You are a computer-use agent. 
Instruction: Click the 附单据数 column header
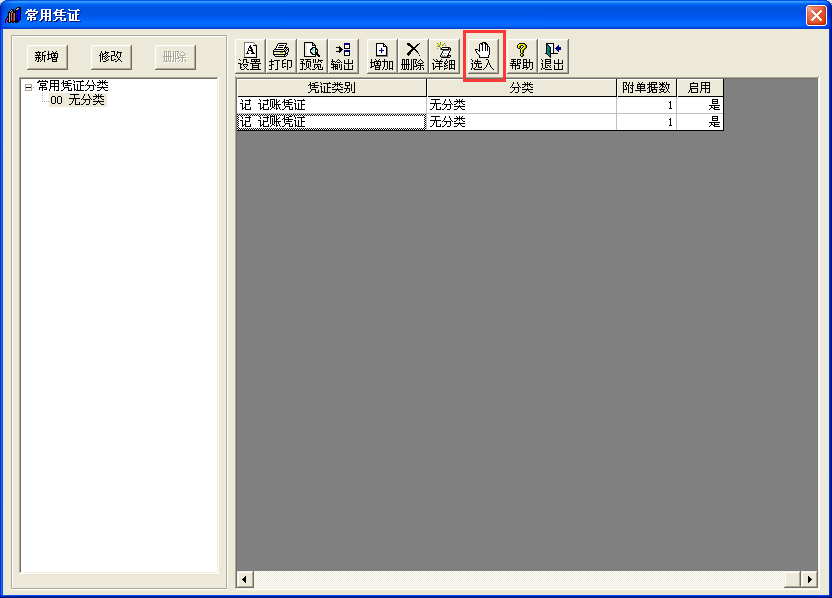646,88
